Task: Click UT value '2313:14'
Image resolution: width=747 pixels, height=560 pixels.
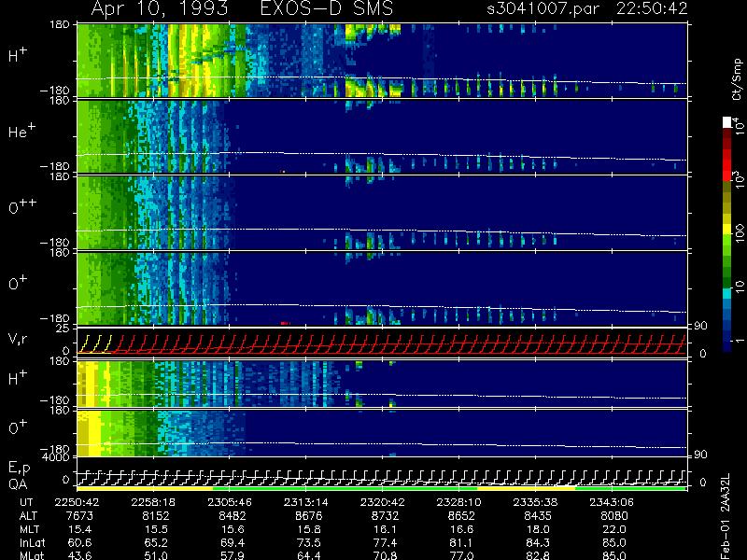Action: pyautogui.click(x=306, y=502)
